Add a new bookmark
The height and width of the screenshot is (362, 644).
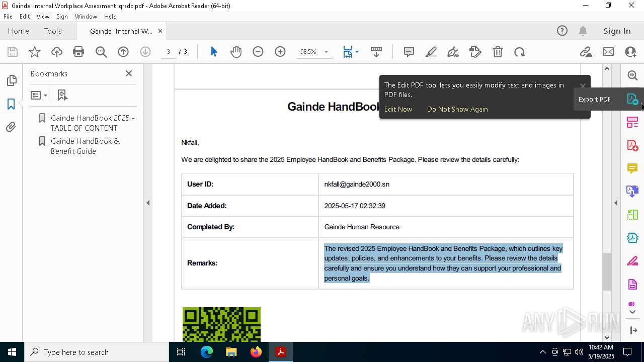tap(62, 95)
